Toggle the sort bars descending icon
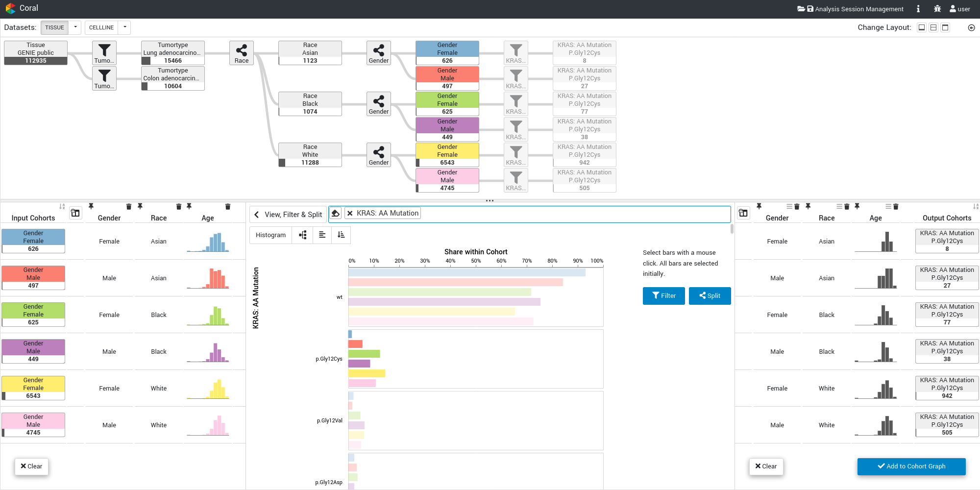980x490 pixels. 341,235
